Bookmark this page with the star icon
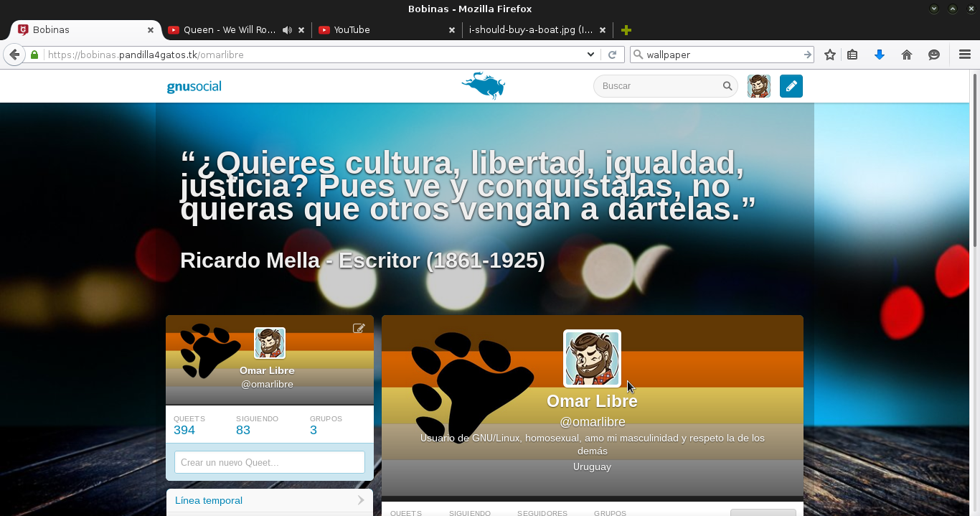The width and height of the screenshot is (980, 516). tap(830, 55)
